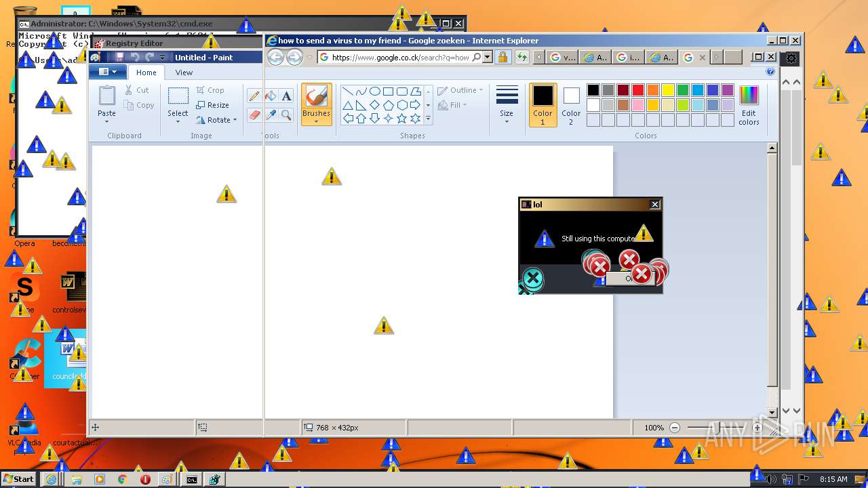Click the Internet Explorer Back button
868x488 pixels.
(275, 58)
